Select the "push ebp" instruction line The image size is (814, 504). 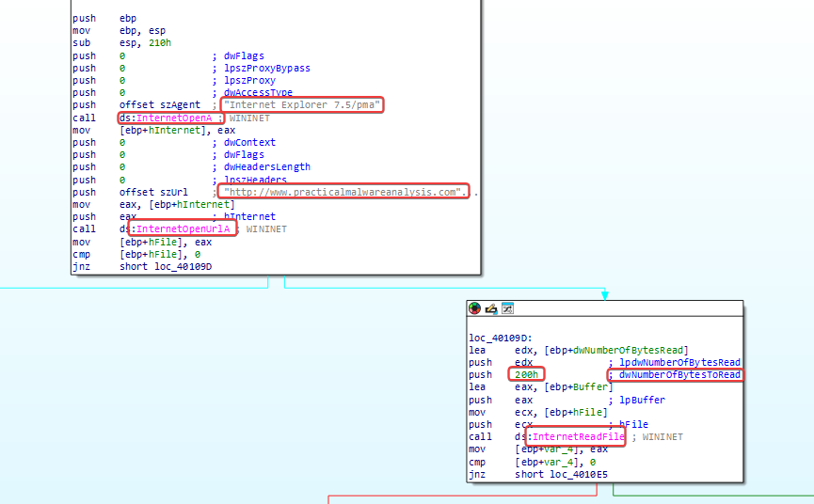coord(104,18)
